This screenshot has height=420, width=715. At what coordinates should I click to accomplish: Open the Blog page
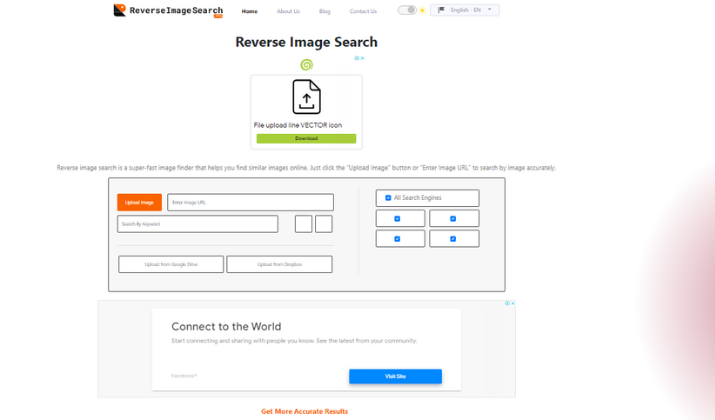[x=325, y=11]
